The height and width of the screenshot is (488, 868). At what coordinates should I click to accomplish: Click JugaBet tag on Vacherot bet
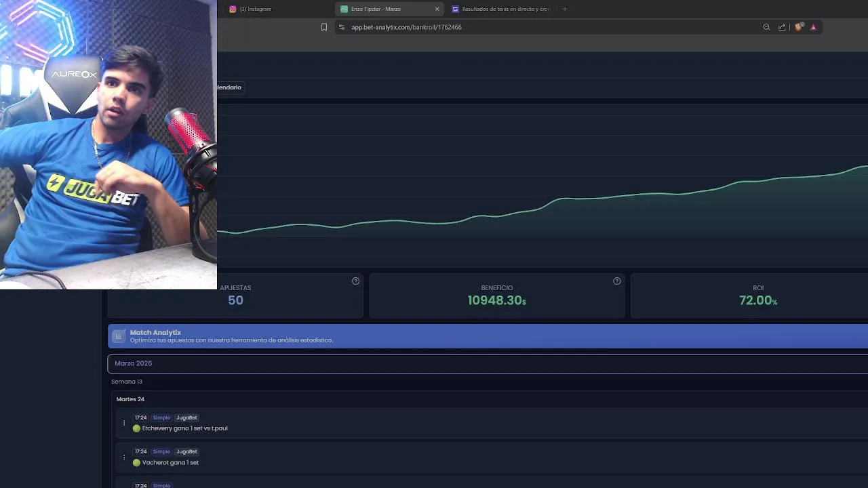186,451
